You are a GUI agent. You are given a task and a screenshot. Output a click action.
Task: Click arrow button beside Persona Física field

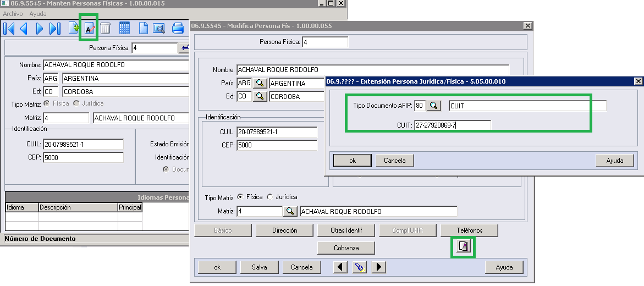point(184,48)
